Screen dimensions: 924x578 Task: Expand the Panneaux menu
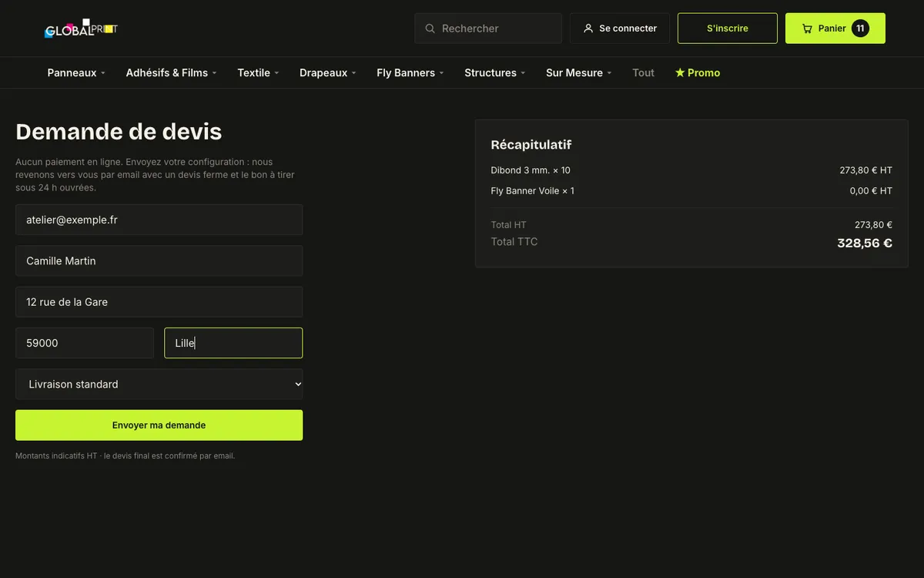(76, 72)
